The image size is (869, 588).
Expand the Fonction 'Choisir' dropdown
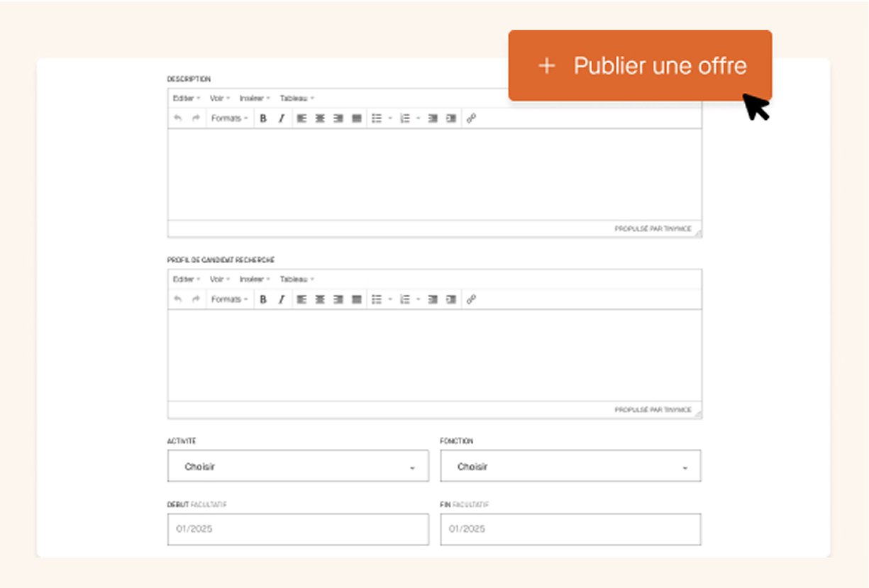[570, 466]
